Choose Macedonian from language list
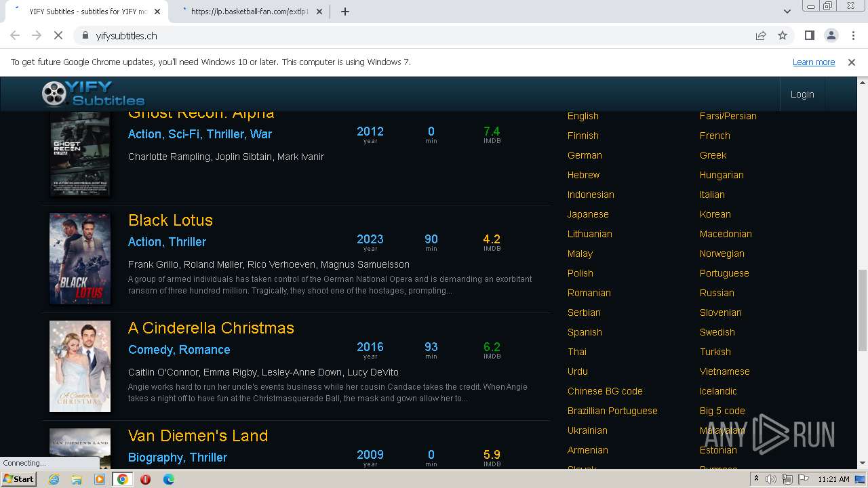Viewport: 868px width, 488px height. 726,234
